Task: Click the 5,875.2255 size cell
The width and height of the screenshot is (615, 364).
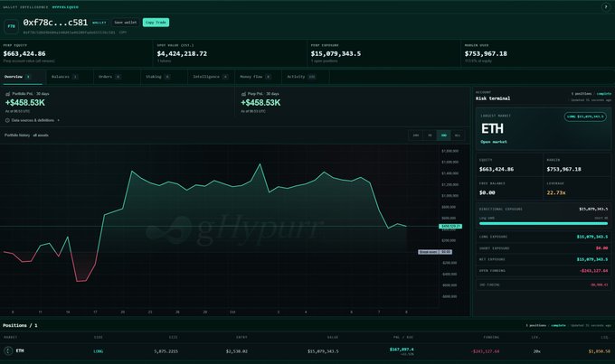Action: (166, 351)
